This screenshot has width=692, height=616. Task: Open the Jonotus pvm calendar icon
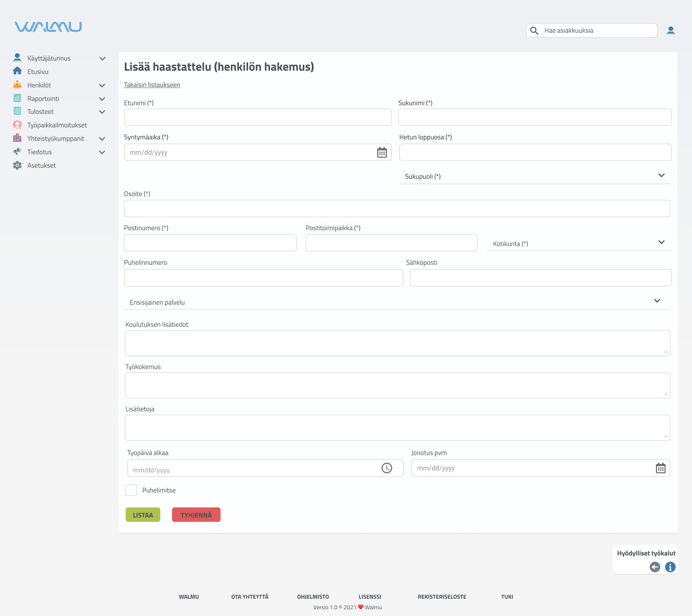(x=660, y=468)
